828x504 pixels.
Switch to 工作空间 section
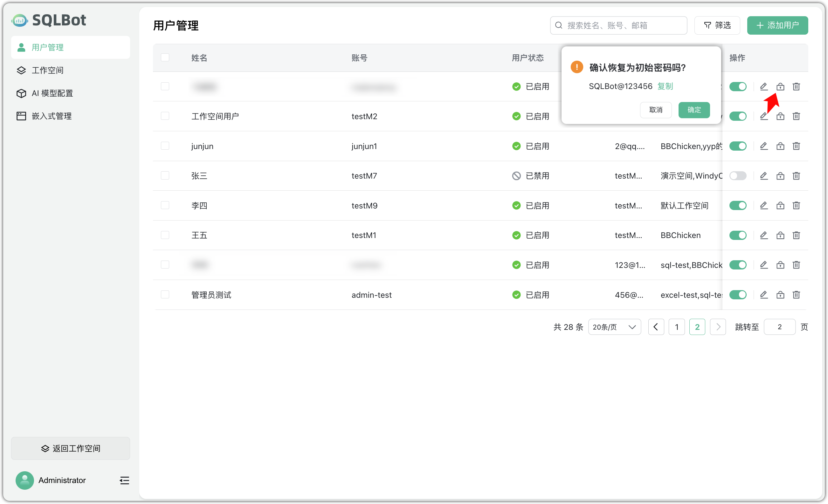pyautogui.click(x=47, y=70)
